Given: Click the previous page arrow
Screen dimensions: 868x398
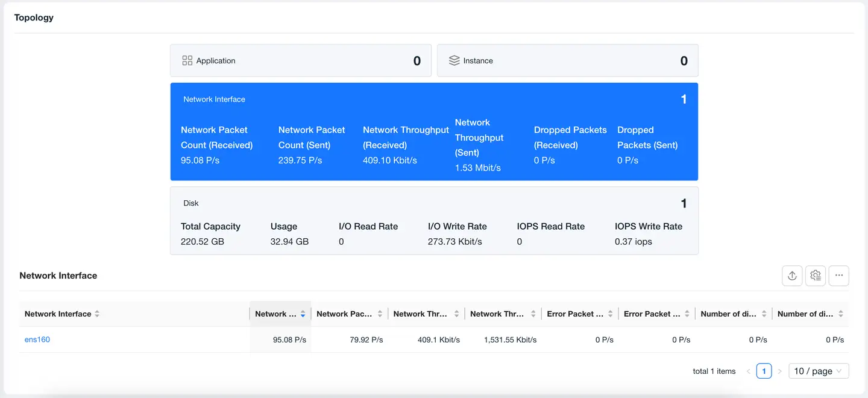Looking at the screenshot, I should point(749,371).
